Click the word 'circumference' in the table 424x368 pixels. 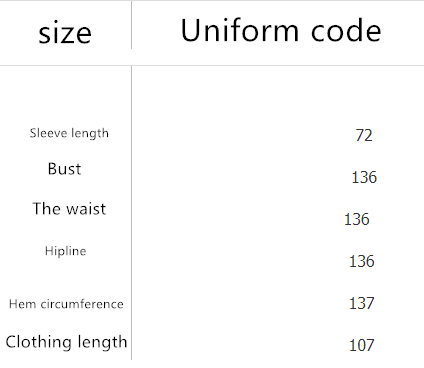[82, 304]
